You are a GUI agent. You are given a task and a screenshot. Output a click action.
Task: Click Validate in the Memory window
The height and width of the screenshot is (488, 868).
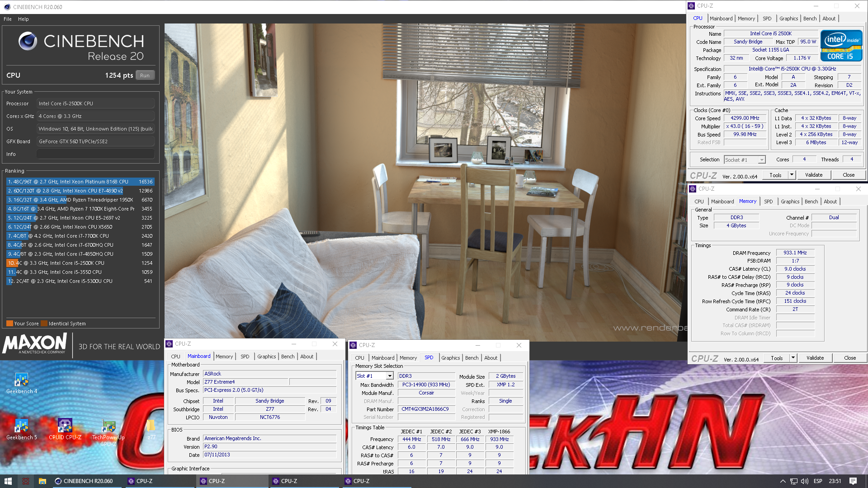(x=815, y=358)
